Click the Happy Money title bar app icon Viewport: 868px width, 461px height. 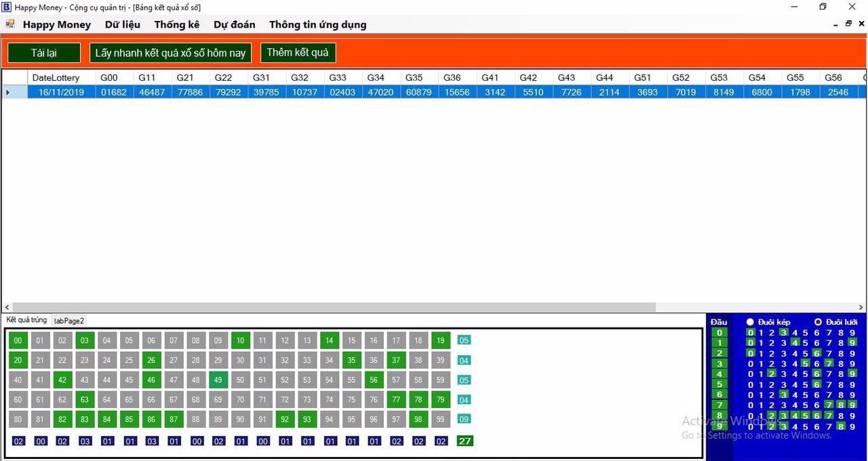point(7,7)
